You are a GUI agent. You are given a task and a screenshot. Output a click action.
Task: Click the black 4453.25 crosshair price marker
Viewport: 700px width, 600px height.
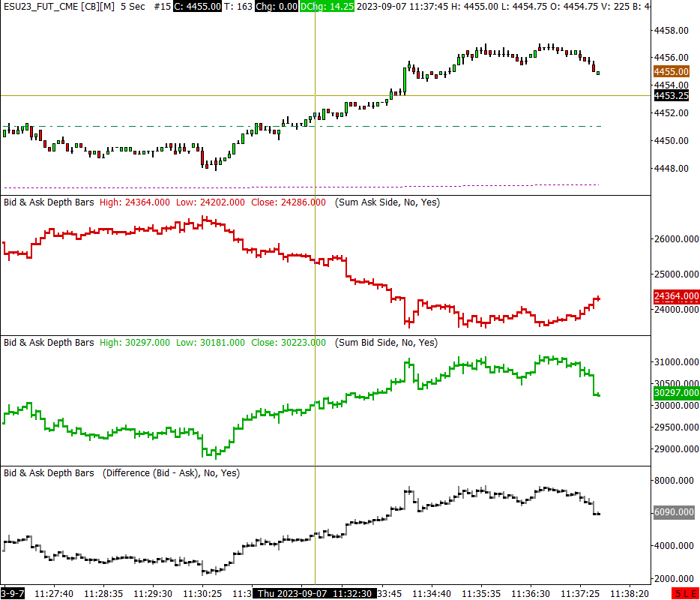click(x=671, y=95)
